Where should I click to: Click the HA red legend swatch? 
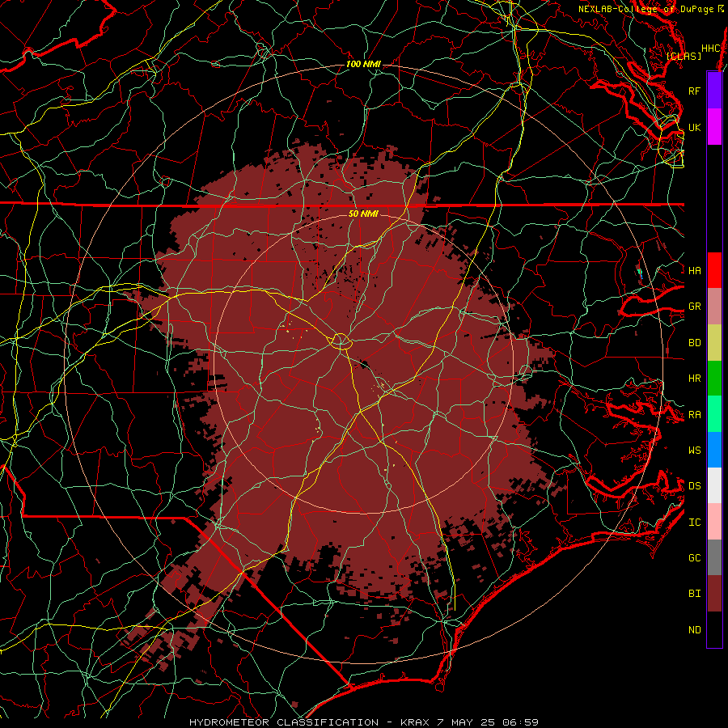pos(714,270)
